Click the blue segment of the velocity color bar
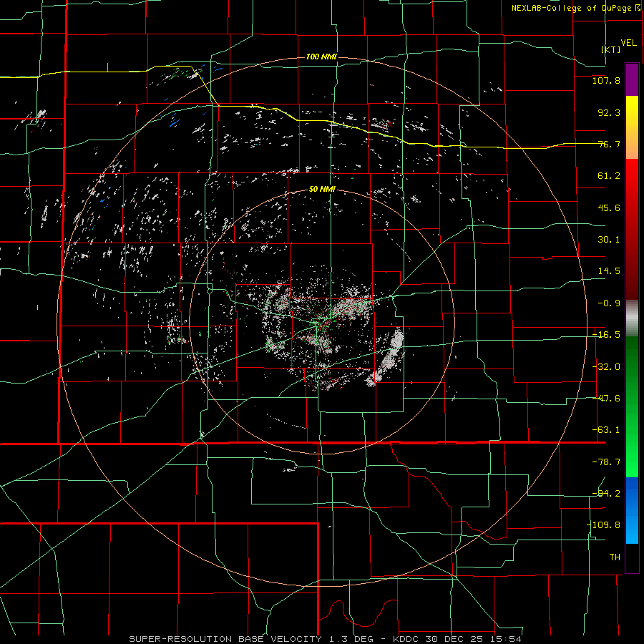The height and width of the screenshot is (644, 644). [x=632, y=510]
